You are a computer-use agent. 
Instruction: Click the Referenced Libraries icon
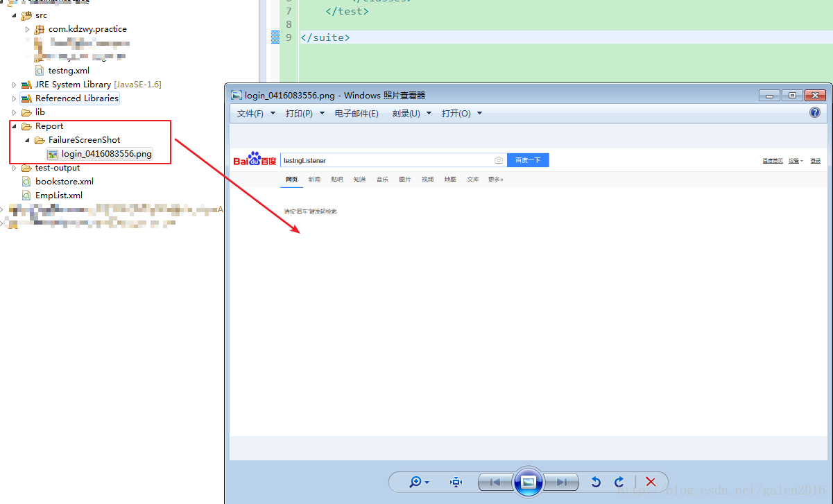[26, 98]
